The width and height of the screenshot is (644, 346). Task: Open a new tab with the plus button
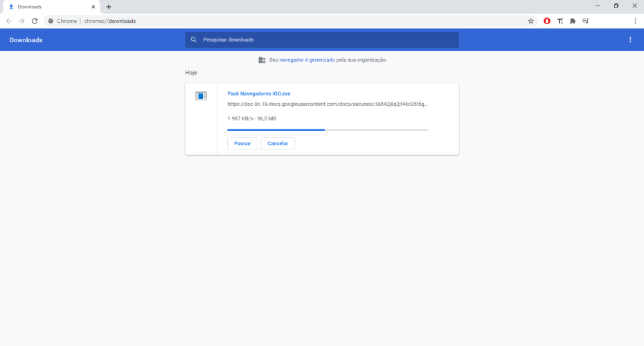(109, 6)
